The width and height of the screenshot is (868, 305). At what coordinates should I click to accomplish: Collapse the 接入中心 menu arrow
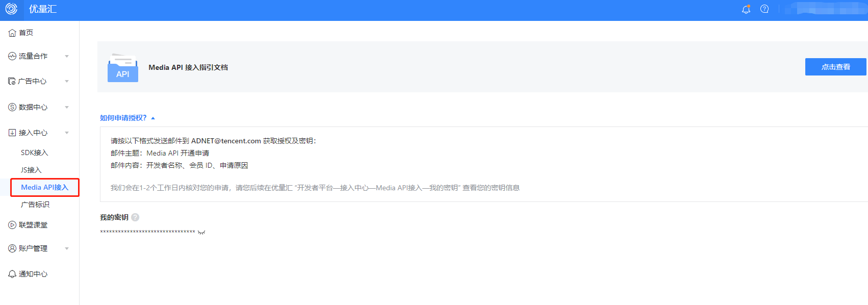(67, 133)
